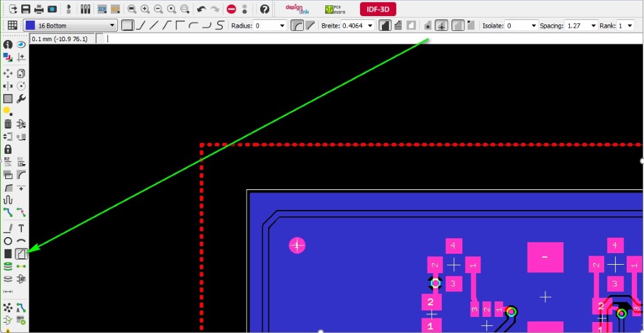
Task: Click the Undo arrow
Action: [x=201, y=9]
